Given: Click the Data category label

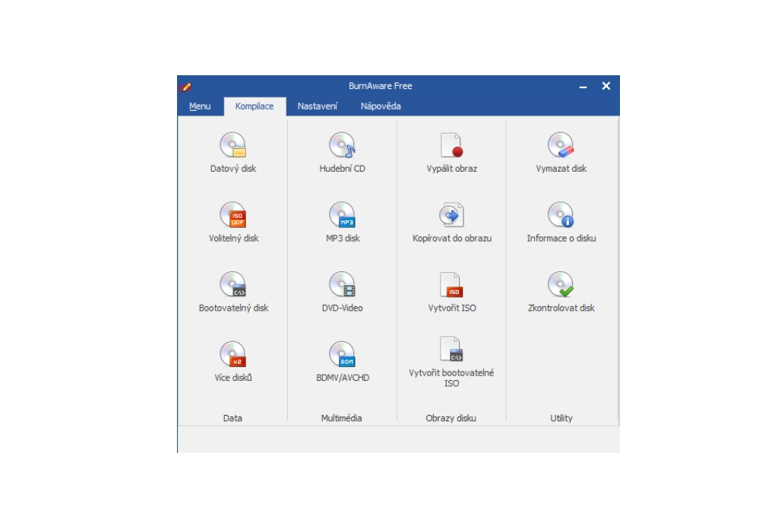Looking at the screenshot, I should click(x=232, y=418).
